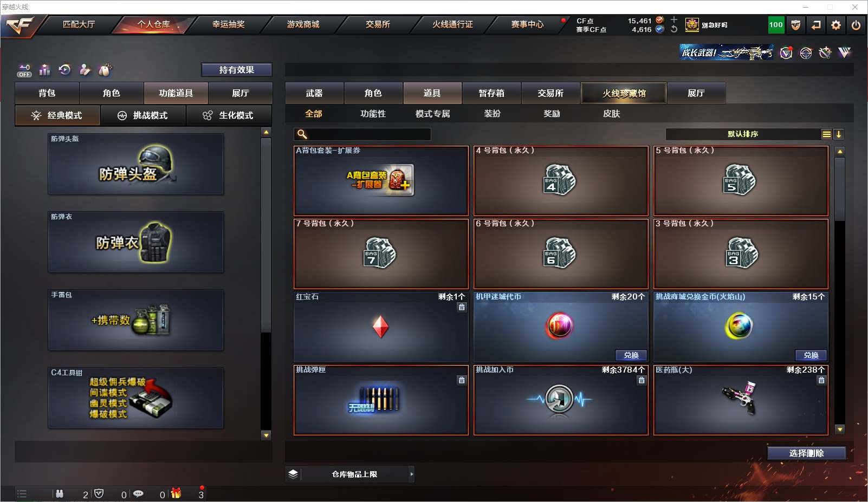Click the plus icon beside CF points
The height and width of the screenshot is (502, 868).
[674, 20]
